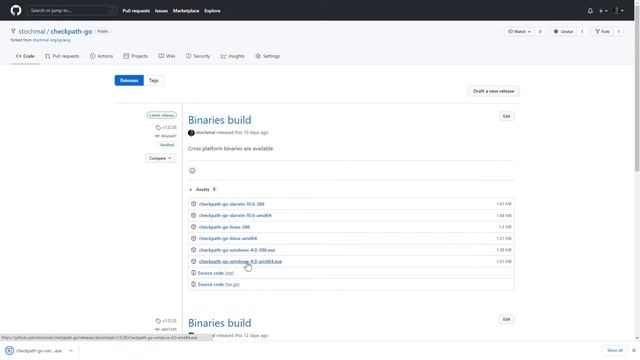The image size is (640, 360).
Task: Open the checkpath-go repository link
Action: point(71,31)
